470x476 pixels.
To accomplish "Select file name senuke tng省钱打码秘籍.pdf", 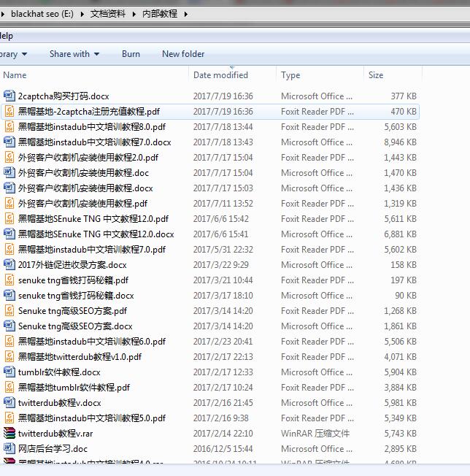I will pos(73,280).
